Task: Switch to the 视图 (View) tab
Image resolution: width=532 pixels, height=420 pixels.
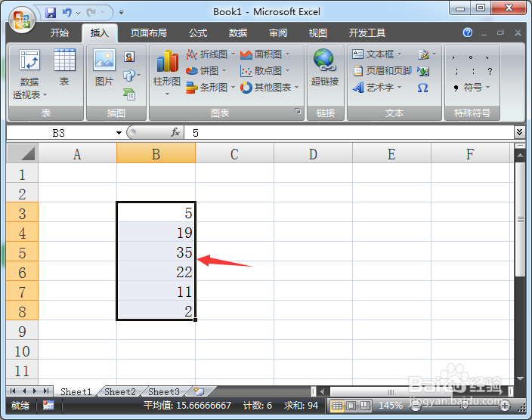Action: pyautogui.click(x=318, y=33)
